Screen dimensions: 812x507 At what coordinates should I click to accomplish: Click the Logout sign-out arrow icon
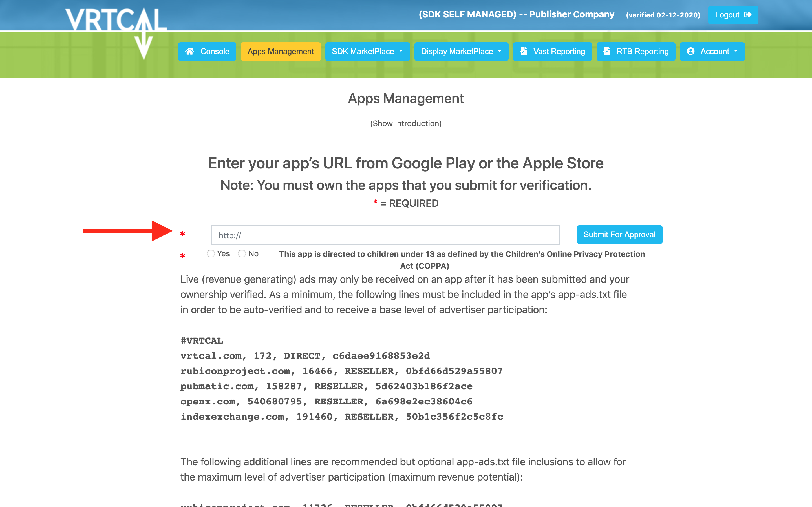coord(748,15)
